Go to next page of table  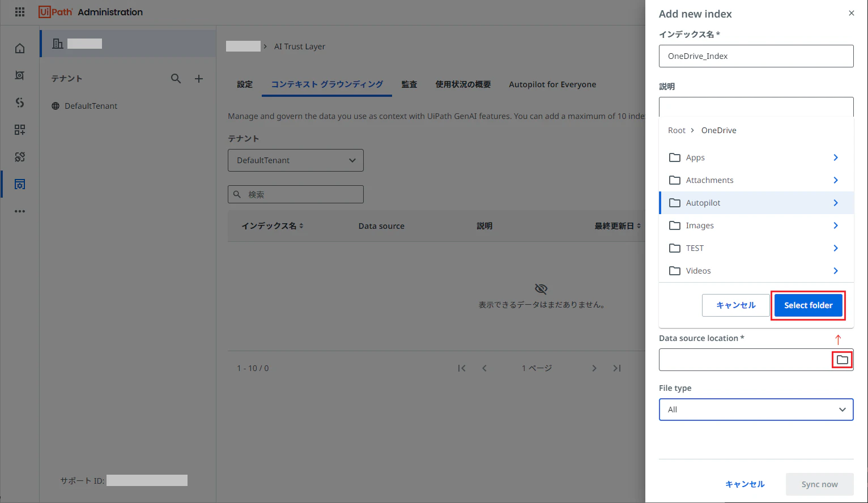click(594, 368)
